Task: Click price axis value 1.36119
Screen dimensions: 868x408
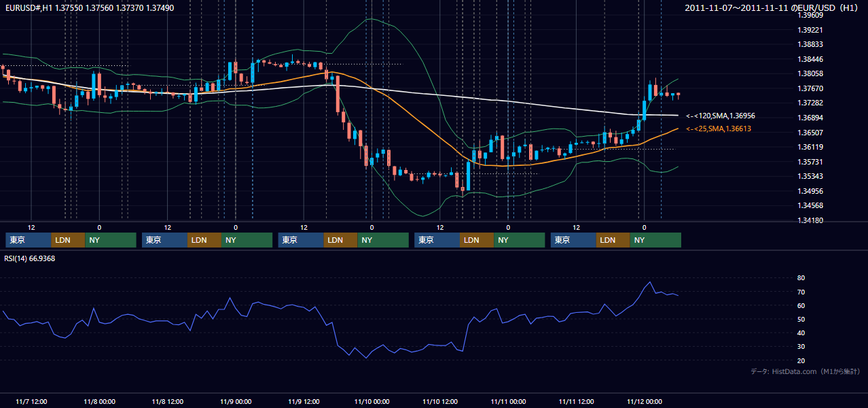Action: [810, 147]
